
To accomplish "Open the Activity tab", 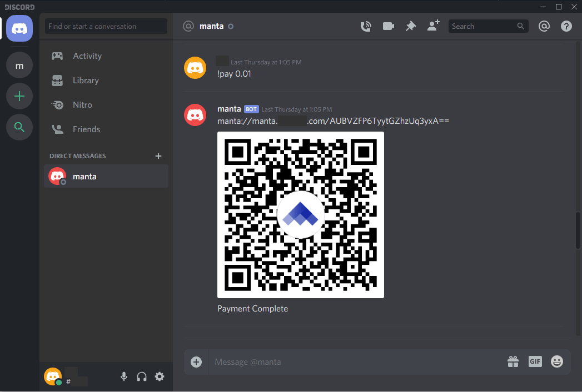I will point(106,56).
